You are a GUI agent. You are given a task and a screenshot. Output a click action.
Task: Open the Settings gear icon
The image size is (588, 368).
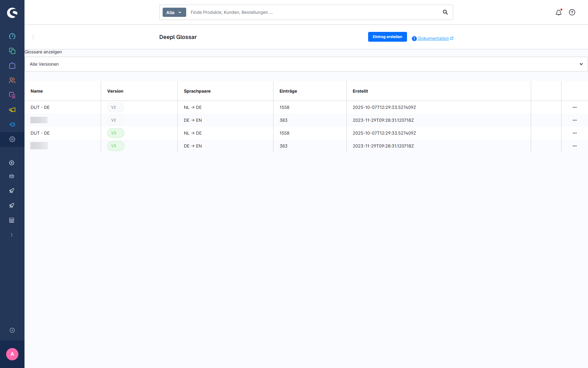(12, 139)
